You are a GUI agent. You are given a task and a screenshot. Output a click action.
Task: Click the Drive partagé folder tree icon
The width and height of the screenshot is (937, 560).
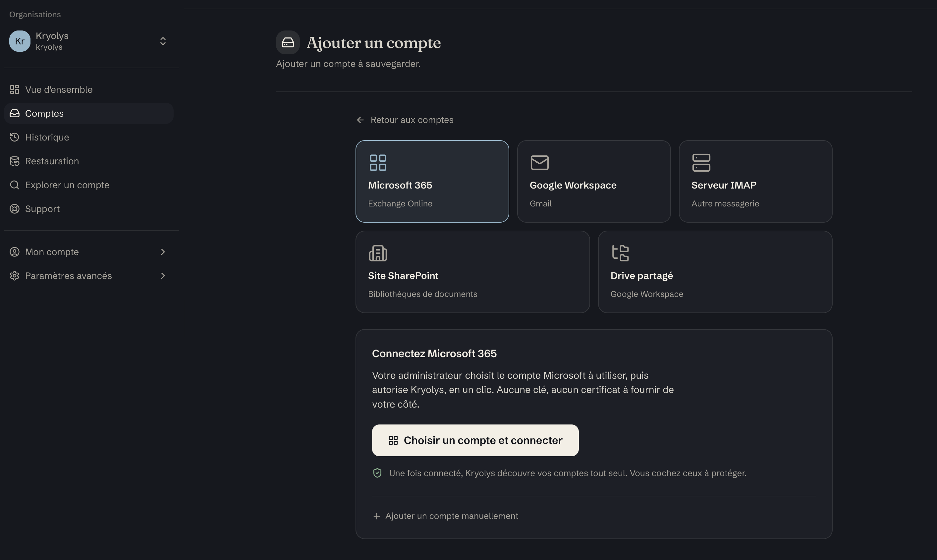click(x=620, y=253)
